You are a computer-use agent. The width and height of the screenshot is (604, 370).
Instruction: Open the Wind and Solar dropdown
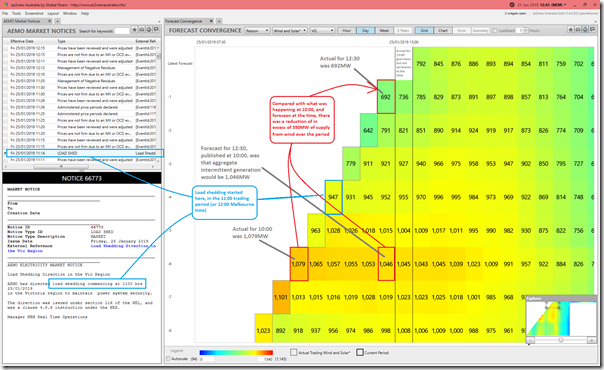point(290,30)
